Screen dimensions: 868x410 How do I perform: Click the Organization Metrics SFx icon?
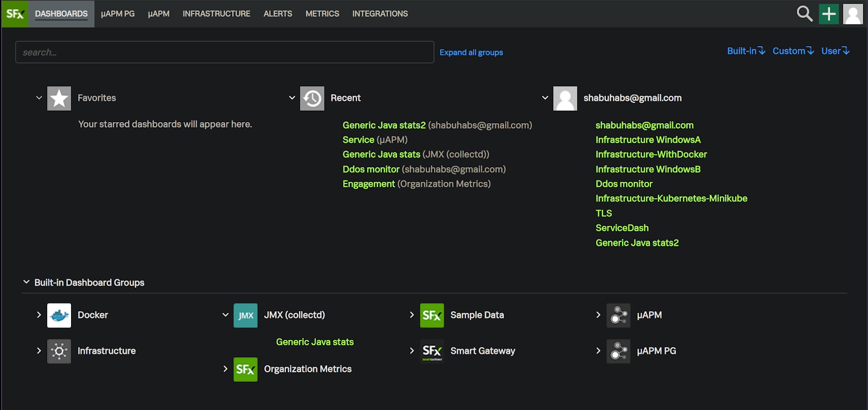pyautogui.click(x=246, y=369)
